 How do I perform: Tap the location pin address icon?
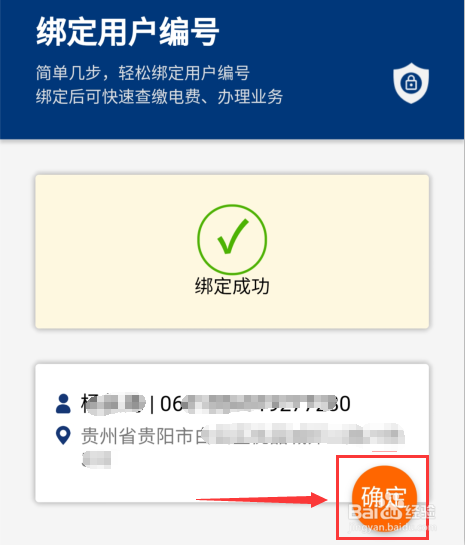tap(63, 435)
